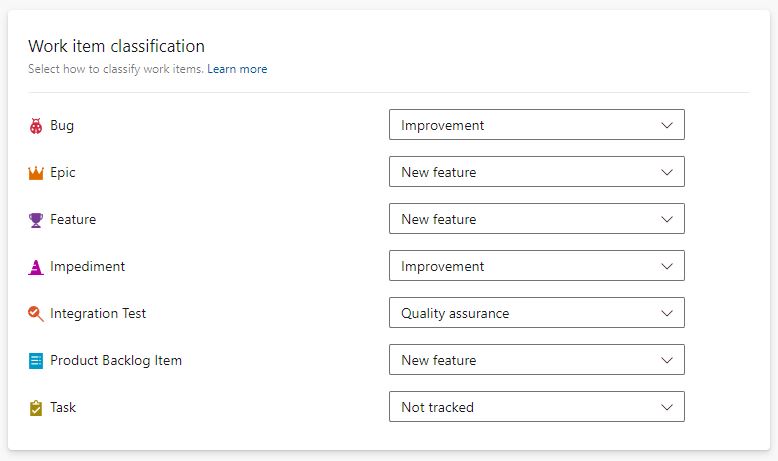Click the Integration Test magnifier icon
Image resolution: width=778 pixels, height=461 pixels.
click(36, 314)
